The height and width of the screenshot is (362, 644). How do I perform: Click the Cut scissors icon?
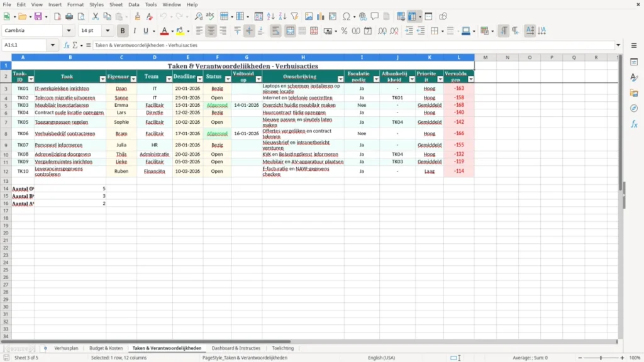pyautogui.click(x=96, y=16)
